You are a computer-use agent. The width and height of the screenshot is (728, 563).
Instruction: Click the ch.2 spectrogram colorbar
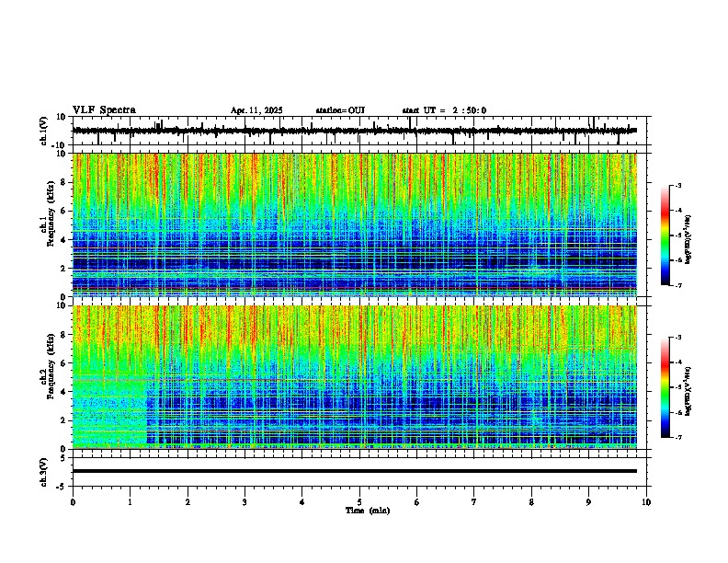click(x=665, y=387)
